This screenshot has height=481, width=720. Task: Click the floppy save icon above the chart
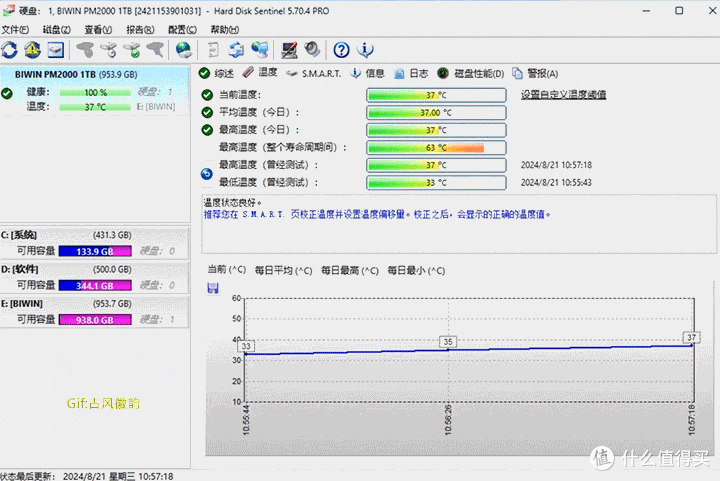point(213,288)
